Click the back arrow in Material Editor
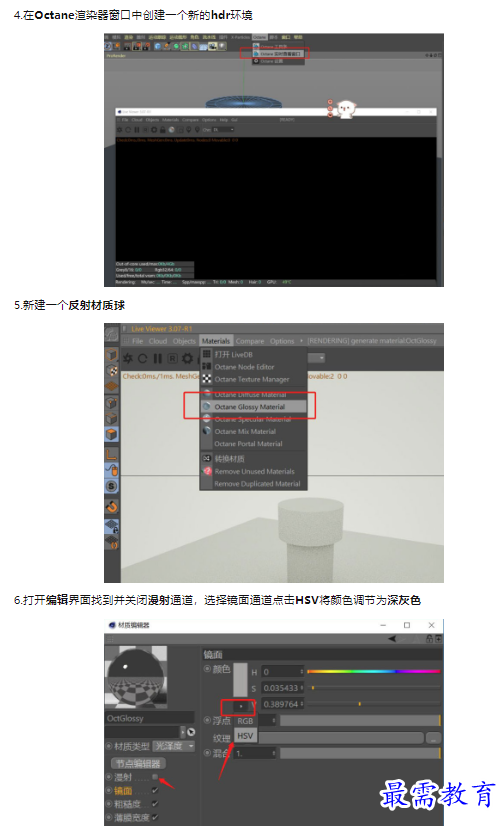Screen dimensions: 504x826 pos(393,638)
